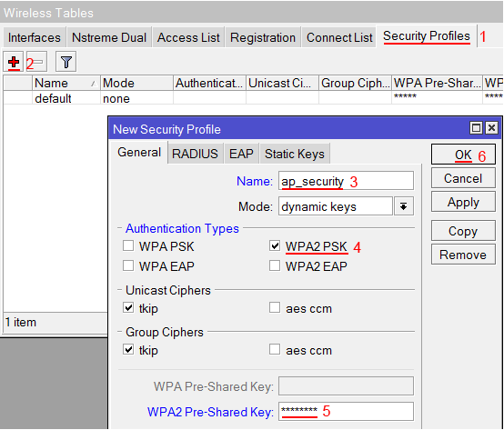
Task: Click the Copy button
Action: [463, 231]
